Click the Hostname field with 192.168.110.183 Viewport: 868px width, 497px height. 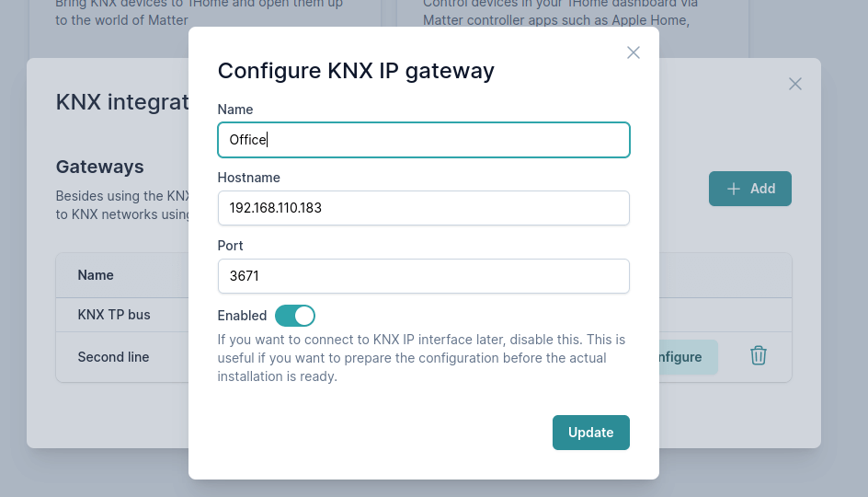click(424, 208)
